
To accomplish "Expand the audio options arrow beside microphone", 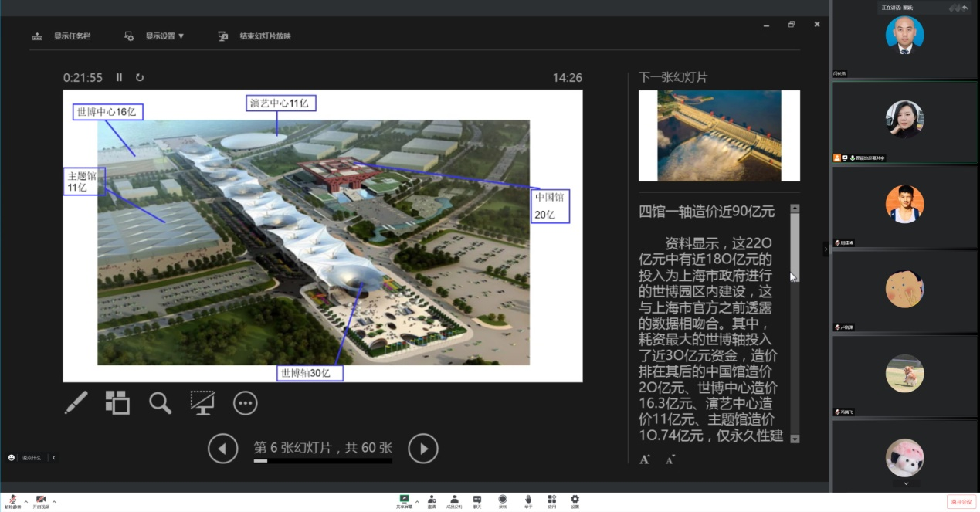I will (x=25, y=500).
